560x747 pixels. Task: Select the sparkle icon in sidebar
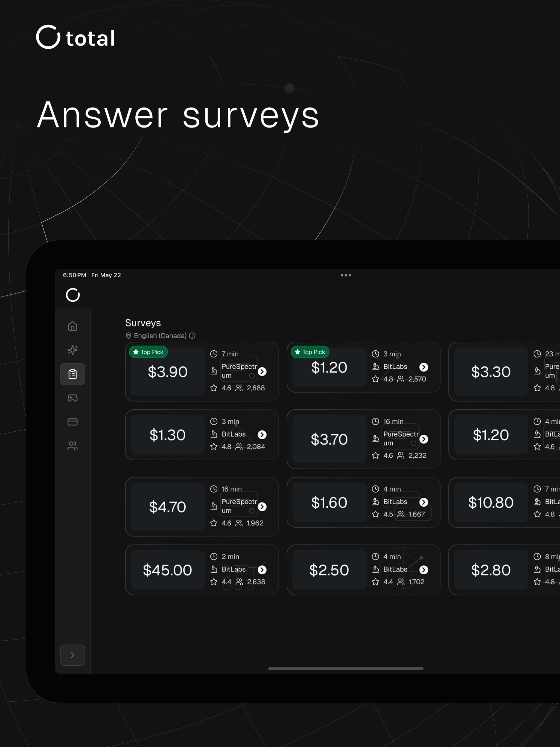72,350
